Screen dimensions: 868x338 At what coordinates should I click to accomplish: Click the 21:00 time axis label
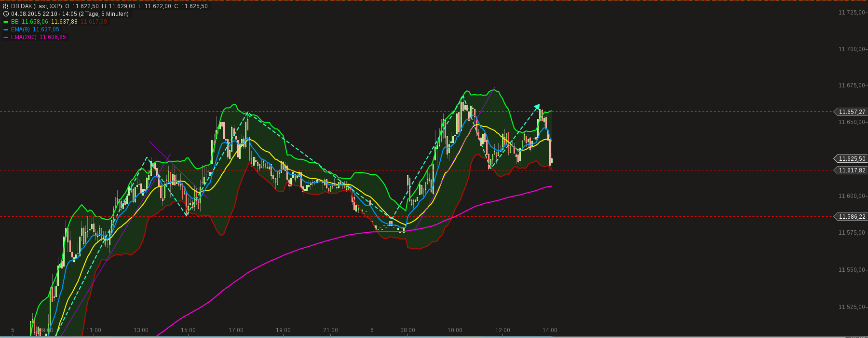click(x=330, y=330)
